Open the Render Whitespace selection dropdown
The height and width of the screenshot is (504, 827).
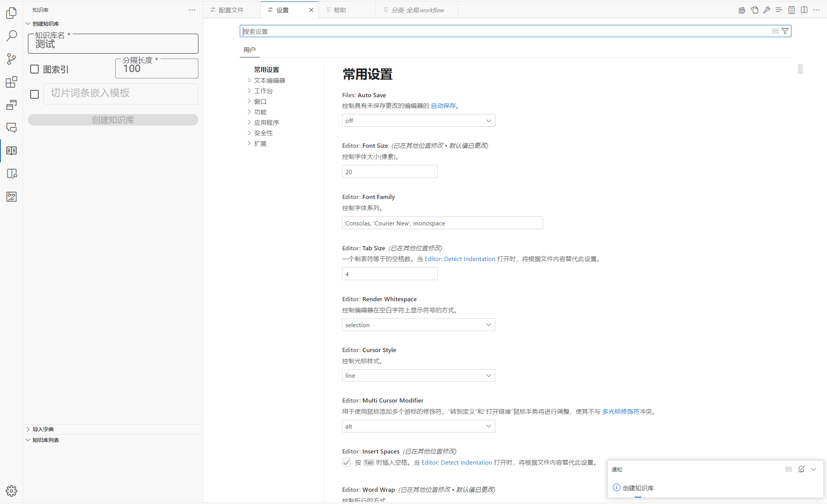[x=418, y=325]
